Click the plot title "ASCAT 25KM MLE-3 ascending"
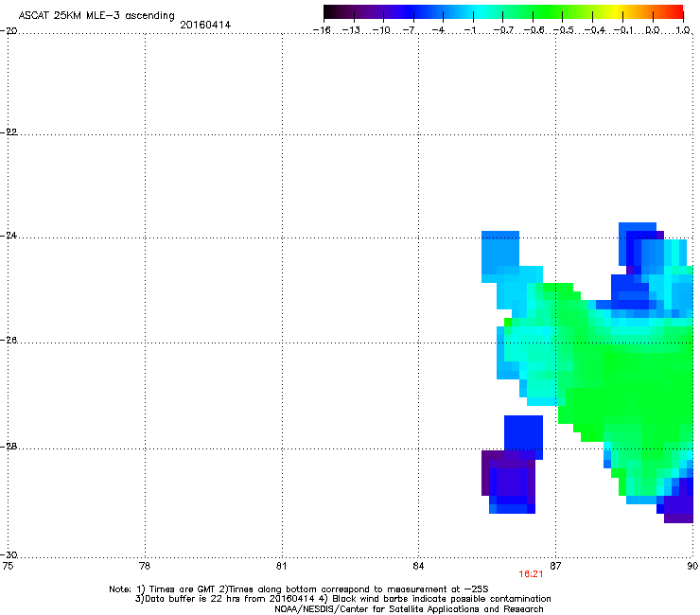 [96, 16]
